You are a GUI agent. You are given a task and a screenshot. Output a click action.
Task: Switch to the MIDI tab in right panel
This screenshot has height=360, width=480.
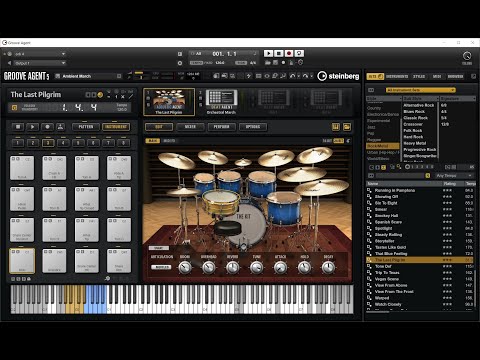point(437,76)
